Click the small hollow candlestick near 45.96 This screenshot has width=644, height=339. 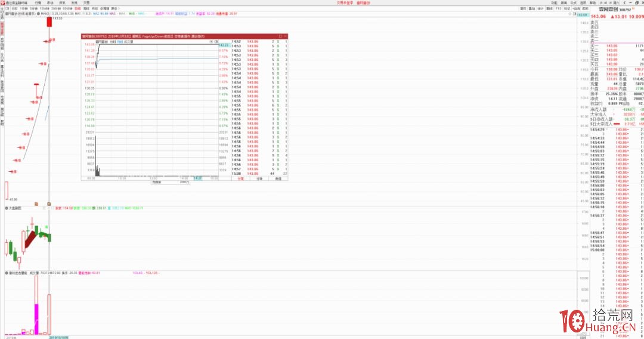[6, 190]
